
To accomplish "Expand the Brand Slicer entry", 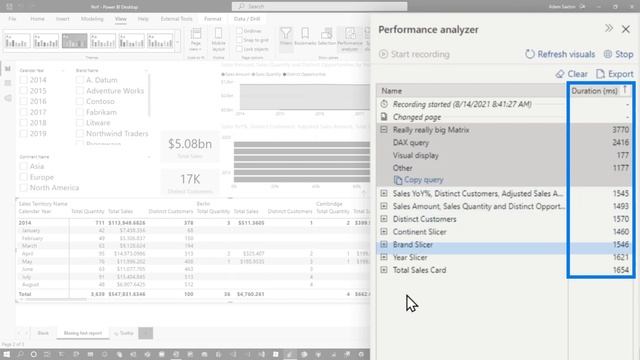I will click(x=384, y=244).
